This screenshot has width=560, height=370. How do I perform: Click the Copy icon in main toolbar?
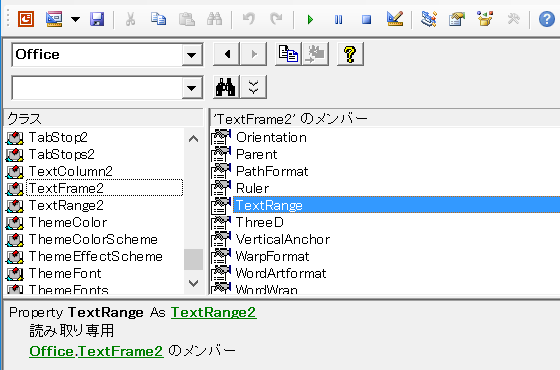(x=158, y=19)
